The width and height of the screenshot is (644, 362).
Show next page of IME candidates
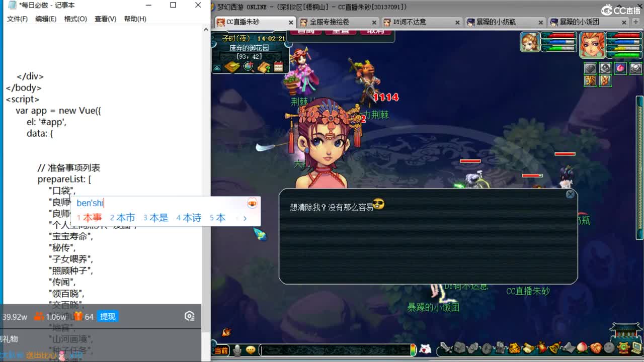click(245, 218)
